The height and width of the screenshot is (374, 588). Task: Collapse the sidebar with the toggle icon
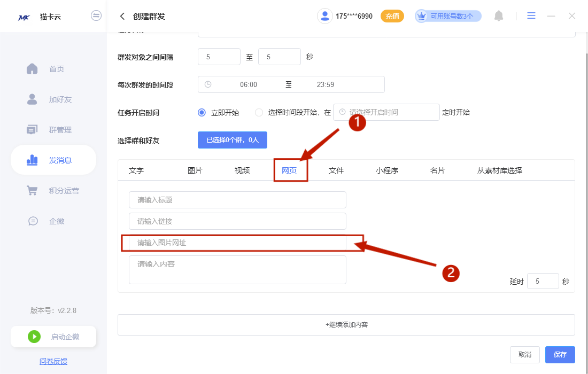click(96, 15)
